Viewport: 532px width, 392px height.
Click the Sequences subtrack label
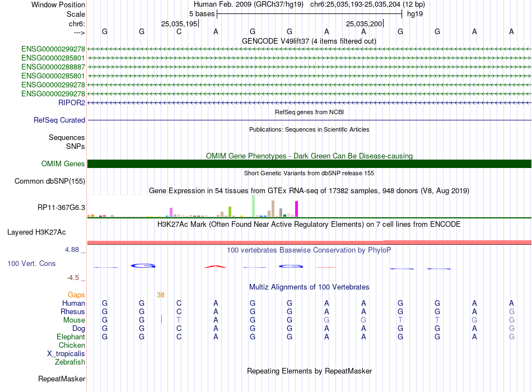coord(67,137)
